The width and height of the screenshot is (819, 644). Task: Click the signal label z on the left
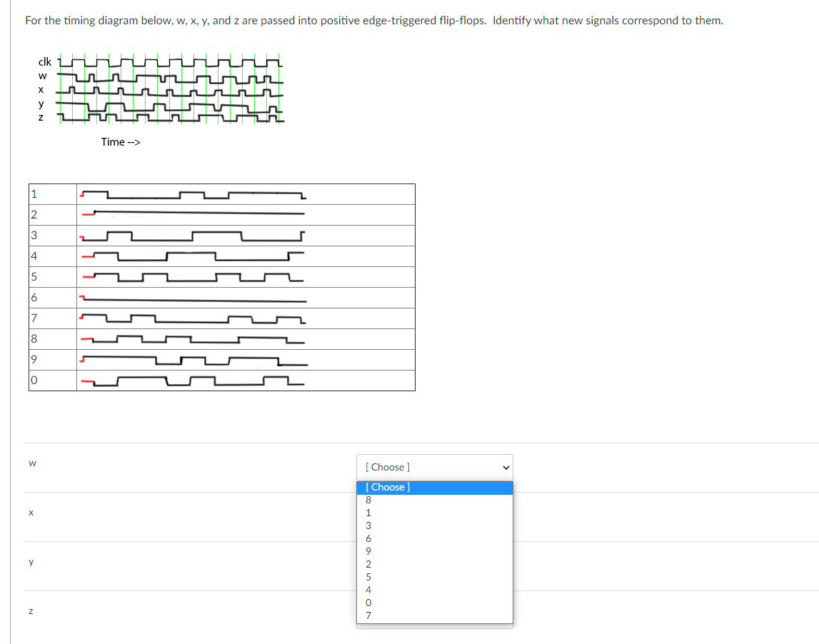pos(30,611)
